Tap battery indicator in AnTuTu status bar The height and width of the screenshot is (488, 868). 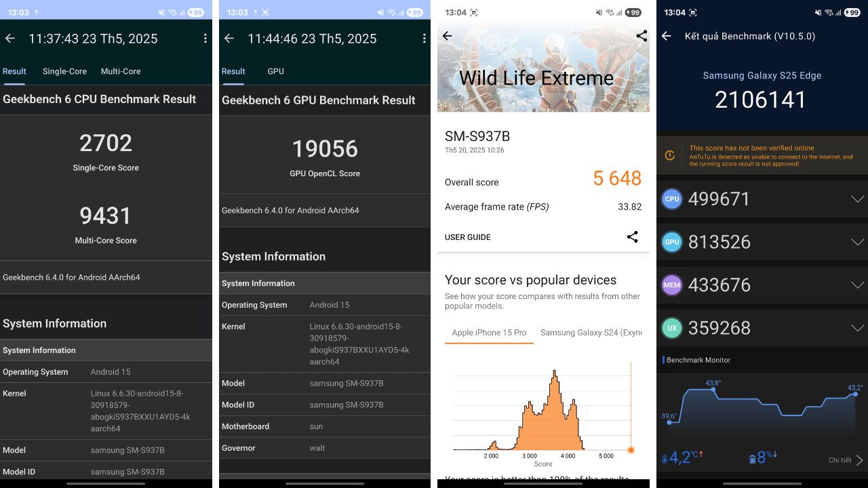click(852, 12)
